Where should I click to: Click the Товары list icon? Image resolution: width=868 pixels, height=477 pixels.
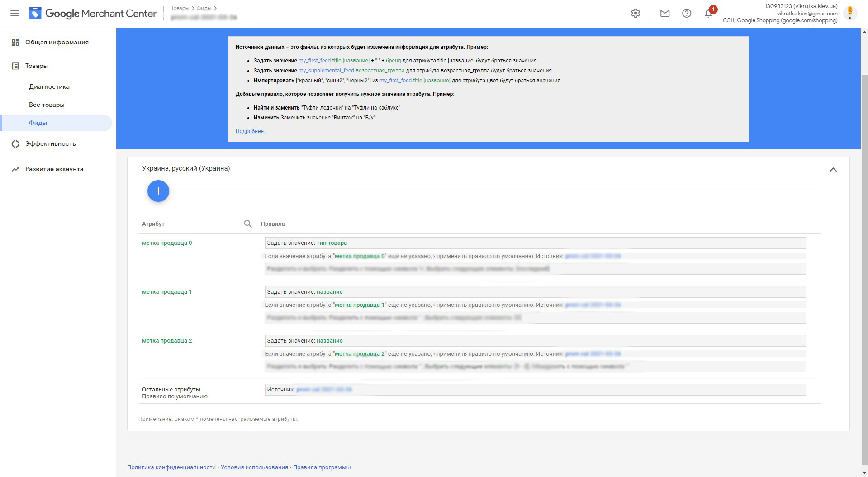coord(15,66)
